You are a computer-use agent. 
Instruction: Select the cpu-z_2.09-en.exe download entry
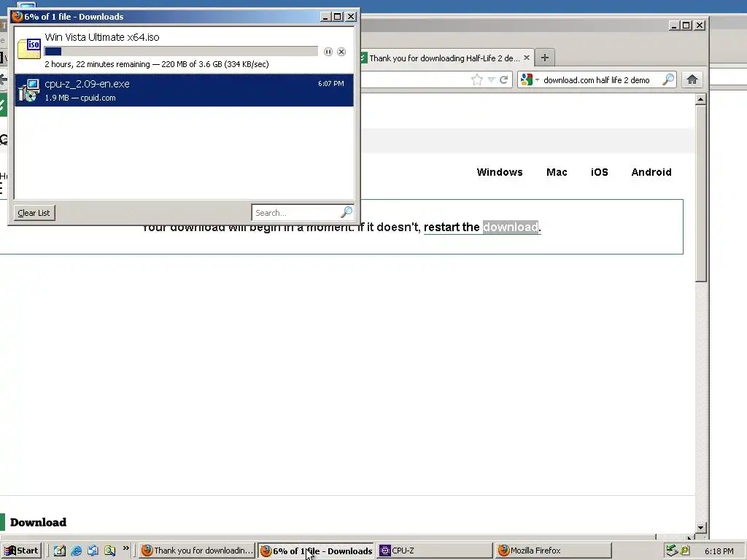coord(184,90)
